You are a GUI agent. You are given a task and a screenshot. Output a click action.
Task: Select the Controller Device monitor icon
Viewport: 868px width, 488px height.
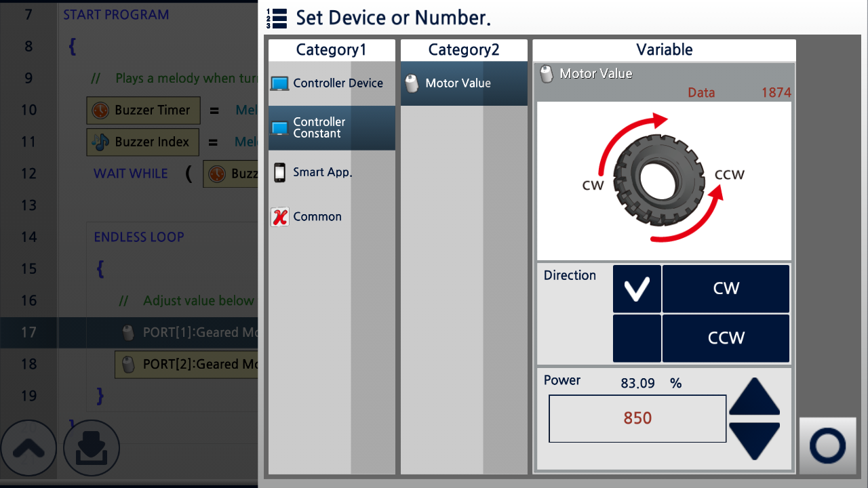pyautogui.click(x=279, y=83)
